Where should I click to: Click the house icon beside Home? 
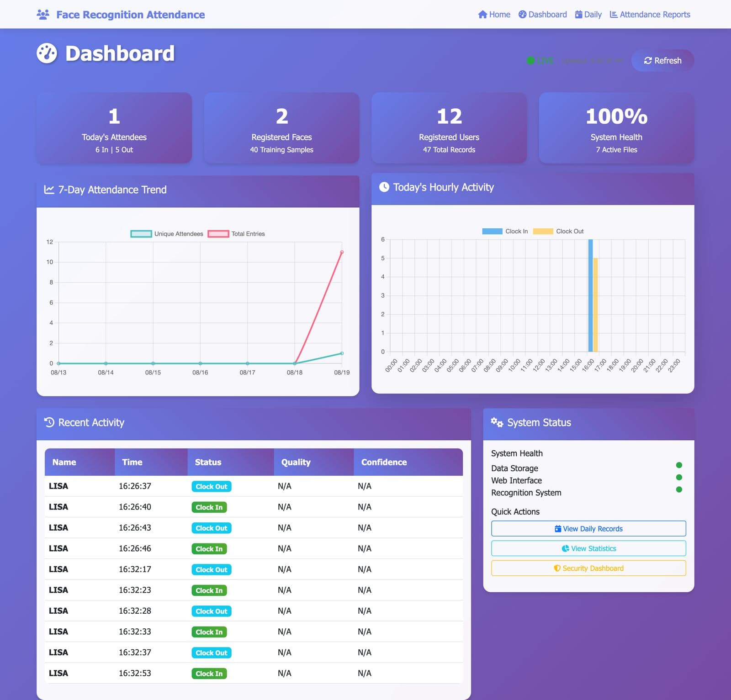coord(482,15)
